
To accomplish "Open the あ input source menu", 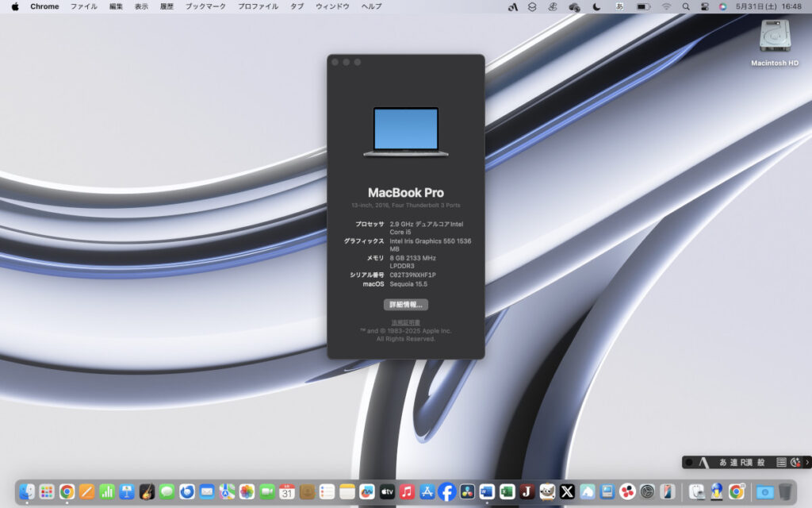I will pos(619,6).
